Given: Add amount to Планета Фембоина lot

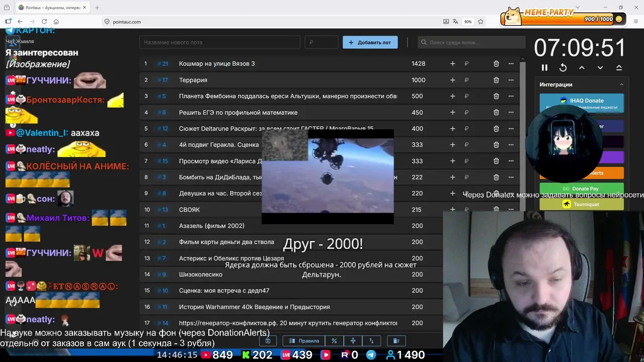Looking at the screenshot, I should click(452, 96).
